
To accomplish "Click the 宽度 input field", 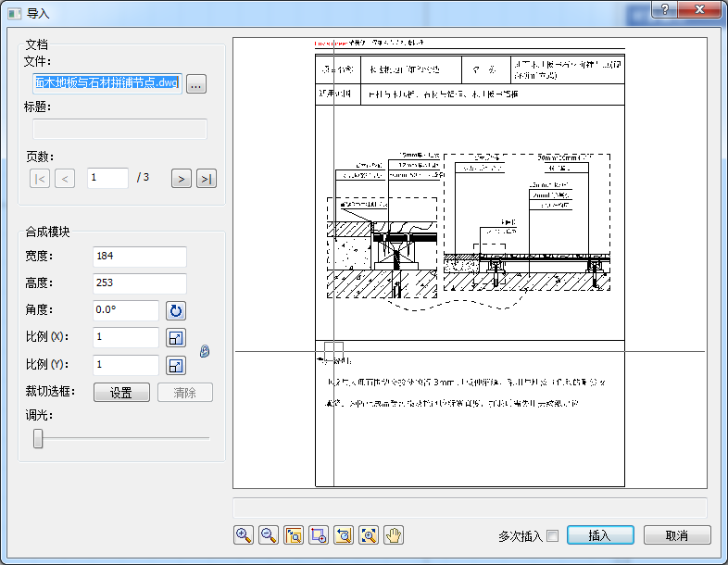I will [139, 257].
